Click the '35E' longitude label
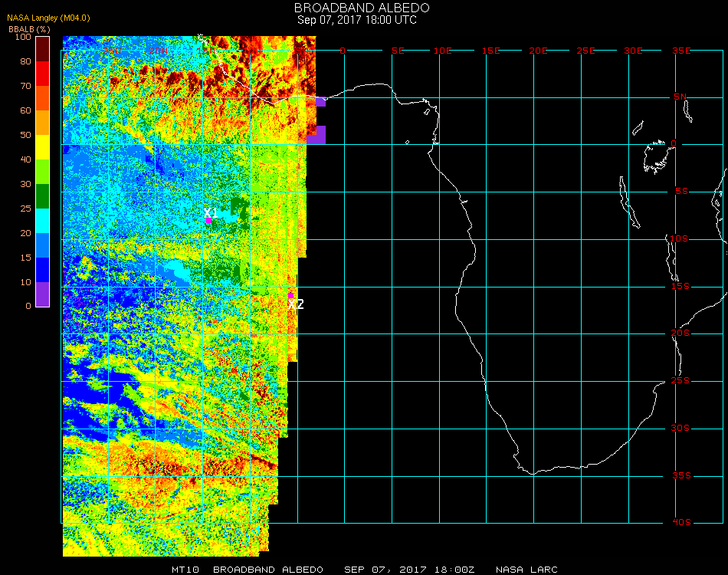This screenshot has height=575, width=728. pyautogui.click(x=681, y=51)
